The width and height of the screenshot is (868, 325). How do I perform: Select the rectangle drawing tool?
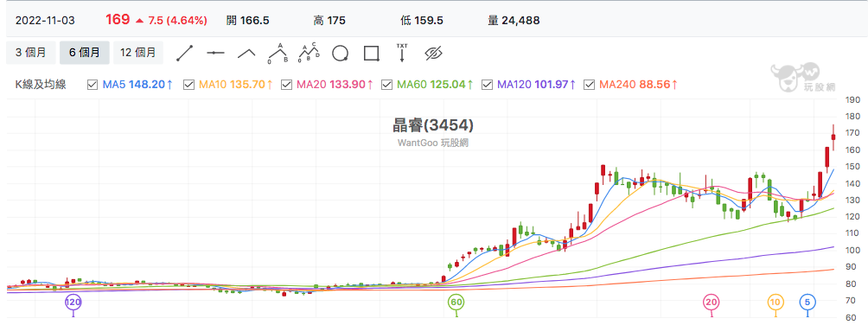tap(372, 54)
